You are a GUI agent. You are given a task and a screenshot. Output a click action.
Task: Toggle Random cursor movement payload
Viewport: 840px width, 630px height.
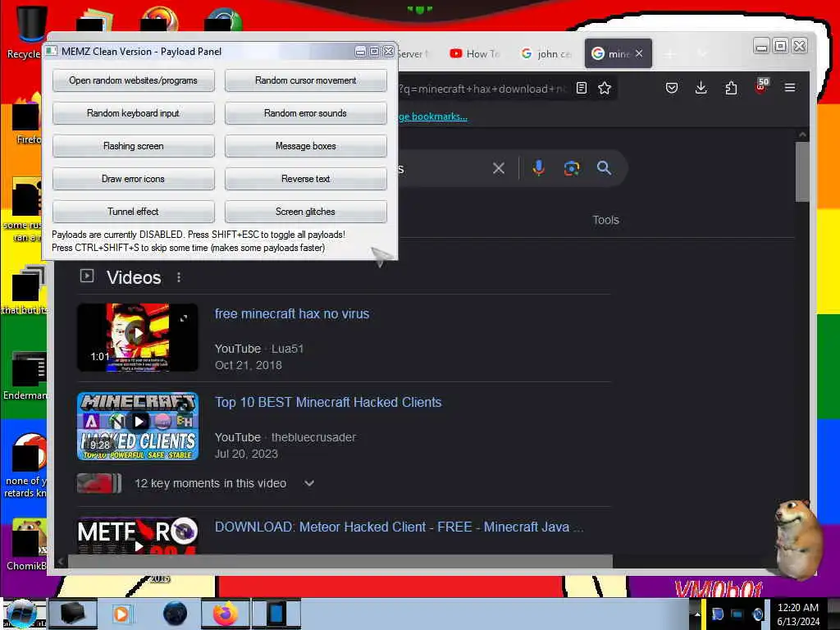pos(305,80)
